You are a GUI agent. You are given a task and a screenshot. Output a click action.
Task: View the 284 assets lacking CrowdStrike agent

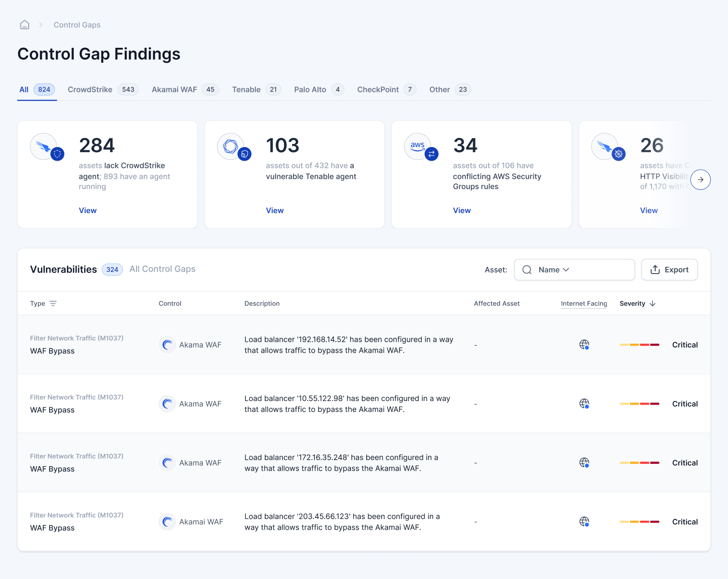tap(88, 210)
